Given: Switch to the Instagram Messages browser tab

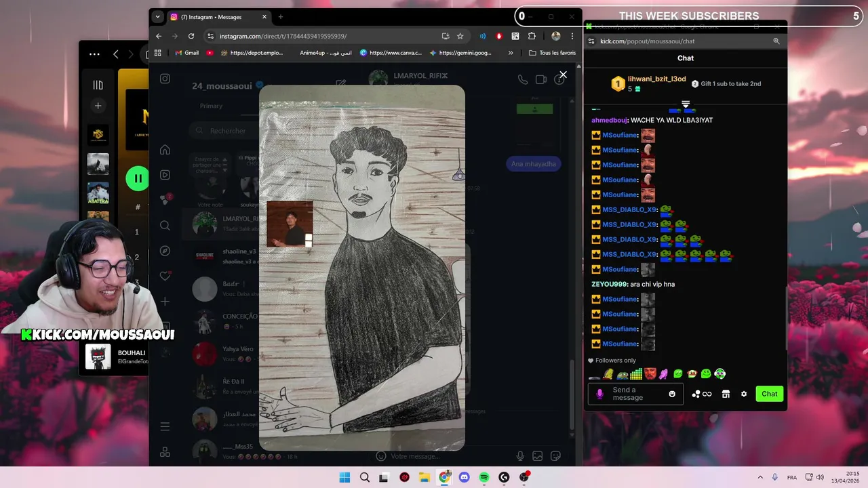Looking at the screenshot, I should (218, 17).
